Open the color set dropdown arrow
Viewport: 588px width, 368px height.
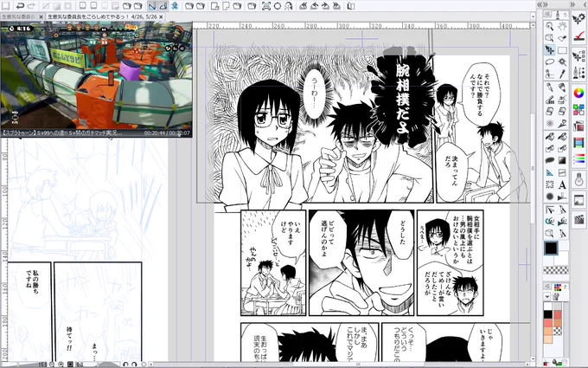click(547, 297)
